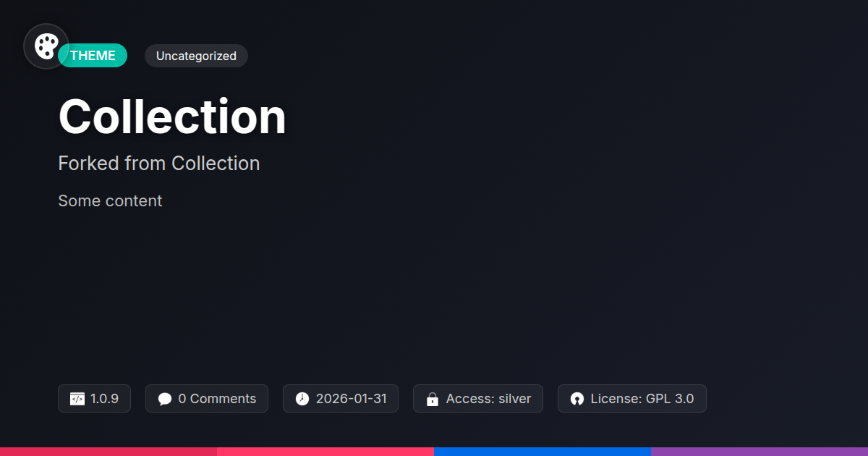The height and width of the screenshot is (456, 868).
Task: Click the Collection title heading
Action: coord(172,117)
